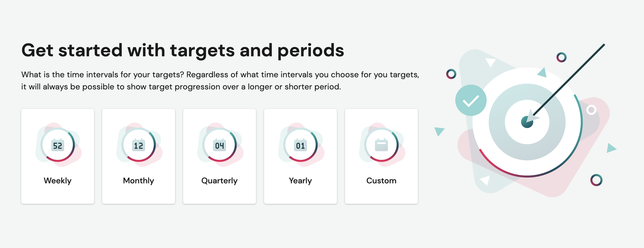
Task: Click the small ring at illustration bottom right
Action: [596, 180]
